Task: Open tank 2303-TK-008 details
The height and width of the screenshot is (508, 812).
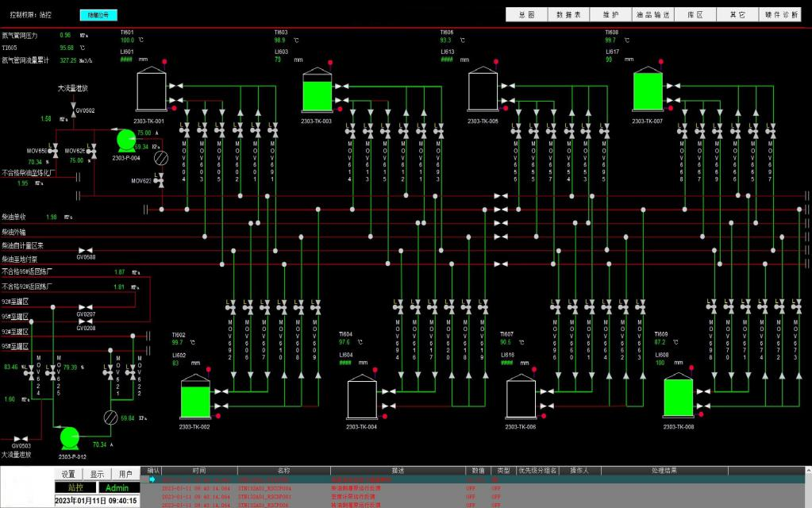Action: pos(679,395)
